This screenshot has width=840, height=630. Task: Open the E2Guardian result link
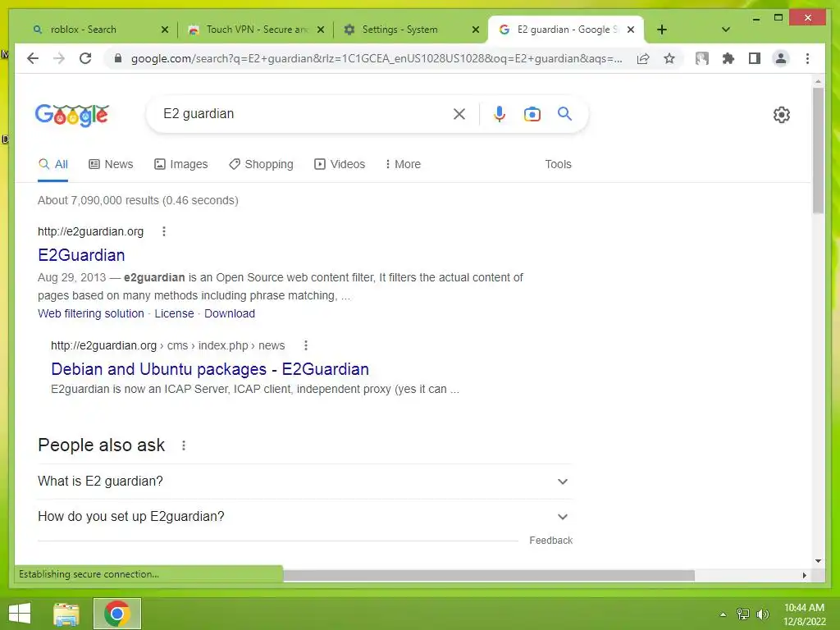pyautogui.click(x=81, y=255)
